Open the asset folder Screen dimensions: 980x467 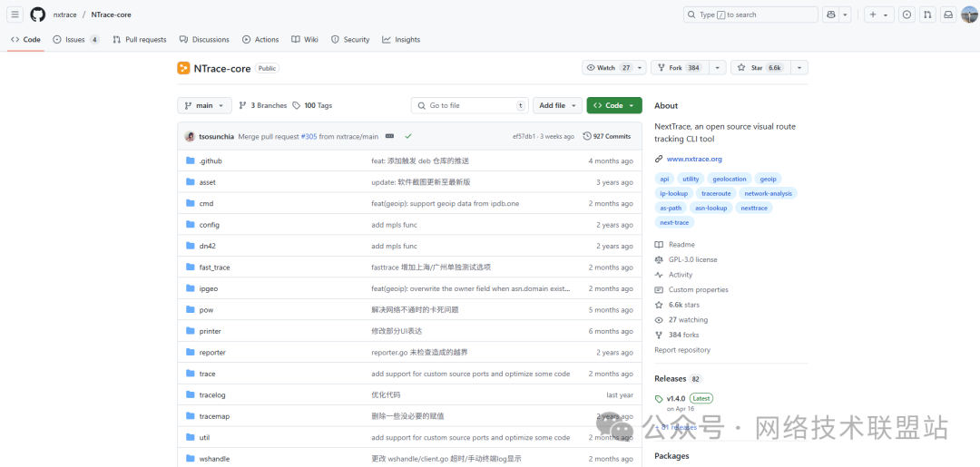pos(208,182)
